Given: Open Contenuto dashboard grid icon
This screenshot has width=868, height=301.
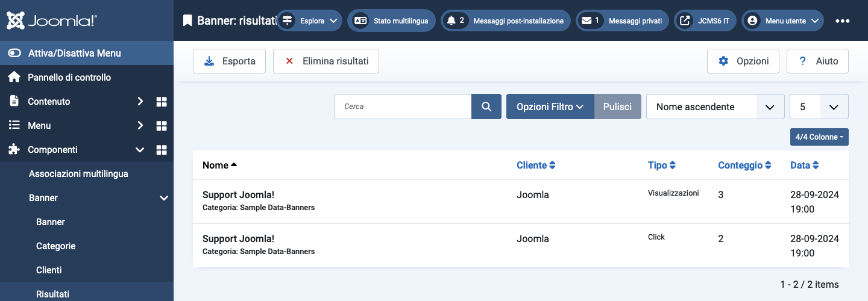Looking at the screenshot, I should pyautogui.click(x=162, y=102).
